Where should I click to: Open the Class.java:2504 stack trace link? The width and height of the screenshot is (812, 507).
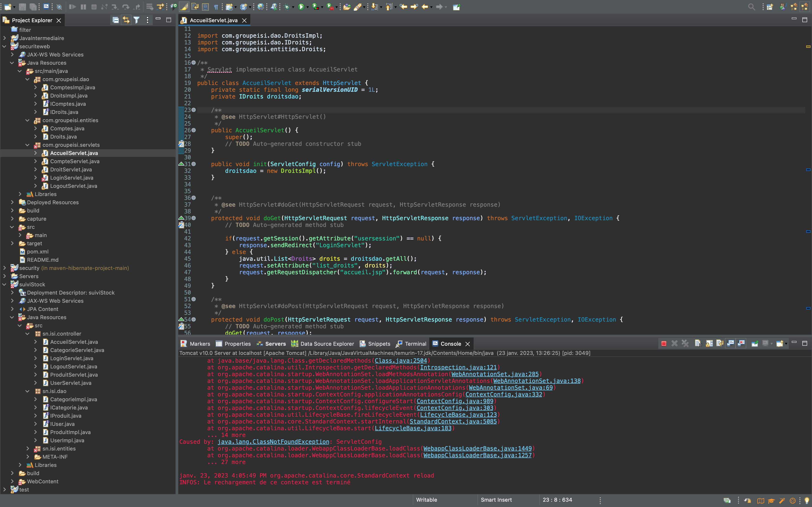[x=401, y=360]
